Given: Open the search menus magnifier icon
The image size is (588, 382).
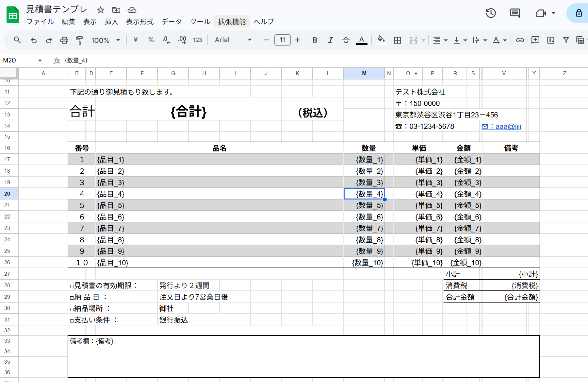Looking at the screenshot, I should click(x=17, y=40).
